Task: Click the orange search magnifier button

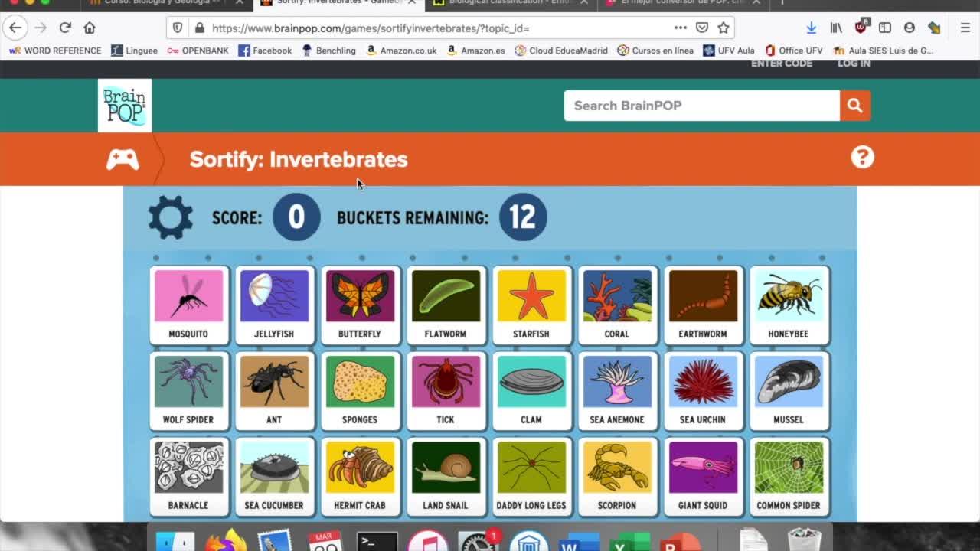Action: pyautogui.click(x=855, y=106)
